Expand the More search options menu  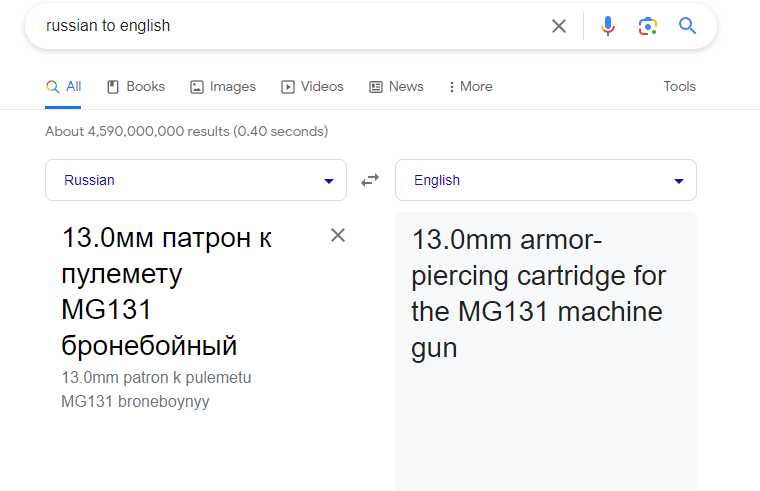(x=470, y=87)
